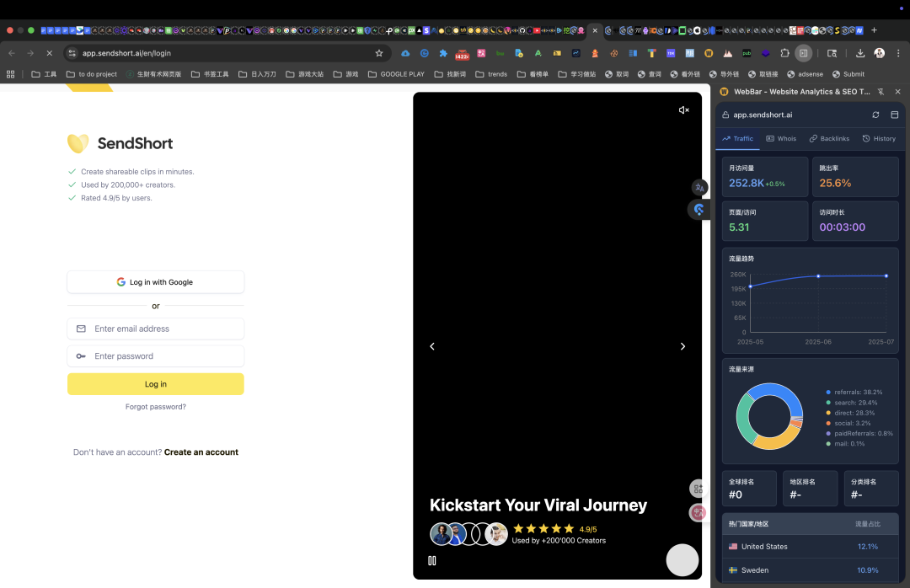Pause the promo video carousel
Viewport: 910px width, 588px height.
pos(431,561)
